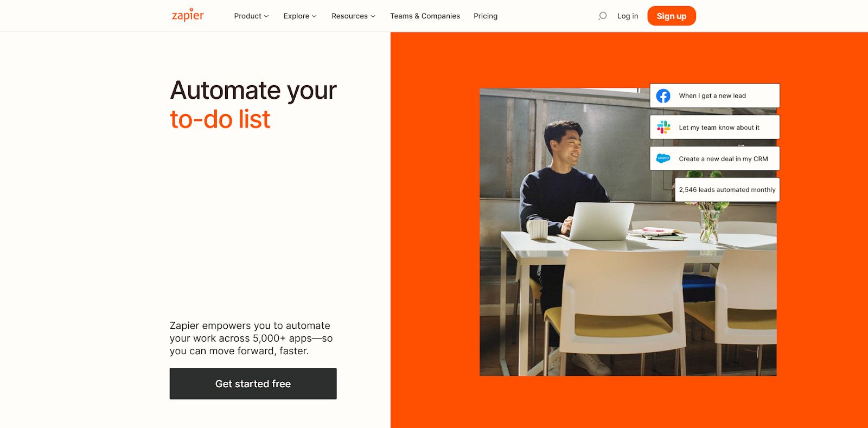
Task: Expand the Product dropdown menu
Action: point(251,16)
